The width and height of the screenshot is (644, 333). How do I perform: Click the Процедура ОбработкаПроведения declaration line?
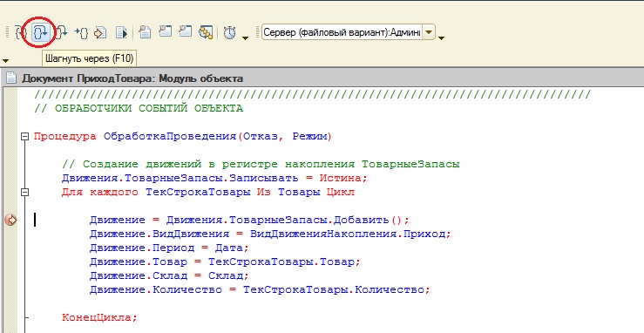tap(183, 136)
